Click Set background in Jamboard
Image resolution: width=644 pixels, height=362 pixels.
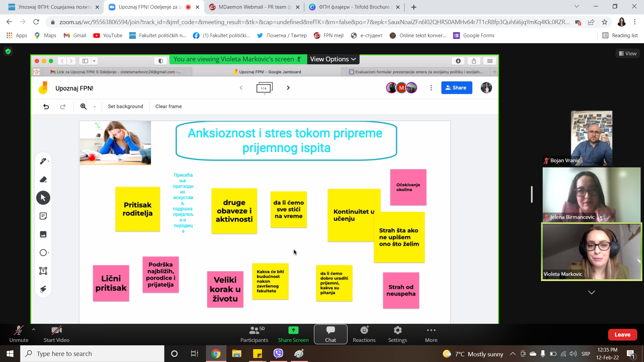click(x=125, y=107)
